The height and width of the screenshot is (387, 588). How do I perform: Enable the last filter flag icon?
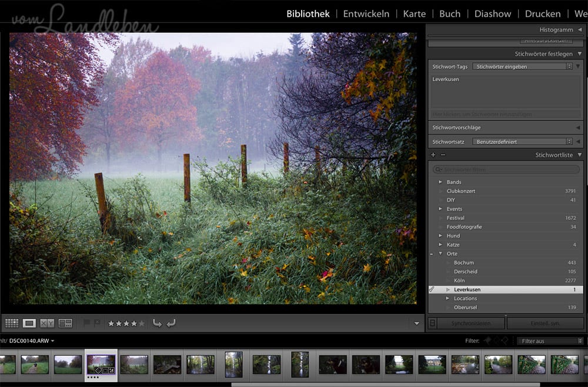coord(505,341)
